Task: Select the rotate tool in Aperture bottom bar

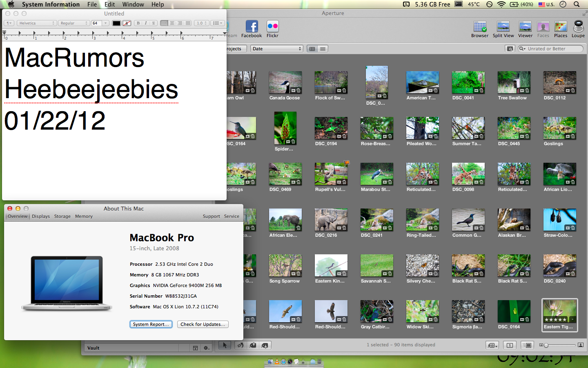Action: (x=241, y=345)
